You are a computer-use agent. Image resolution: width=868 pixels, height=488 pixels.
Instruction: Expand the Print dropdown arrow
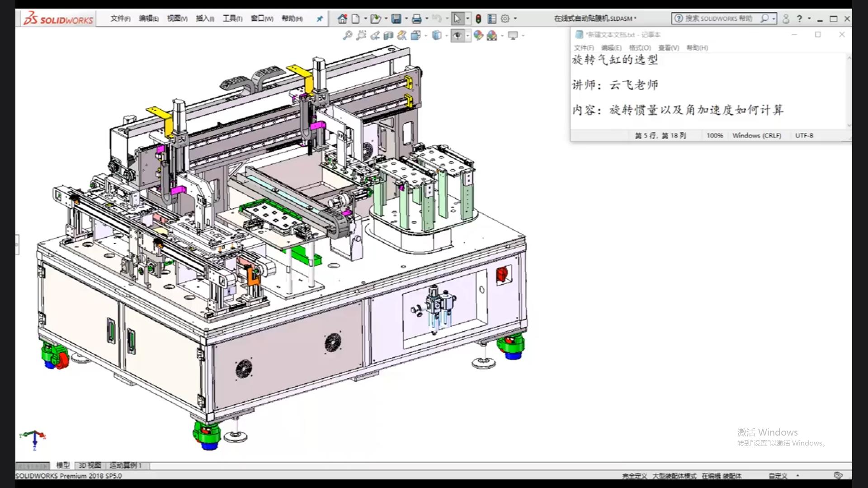(x=426, y=19)
